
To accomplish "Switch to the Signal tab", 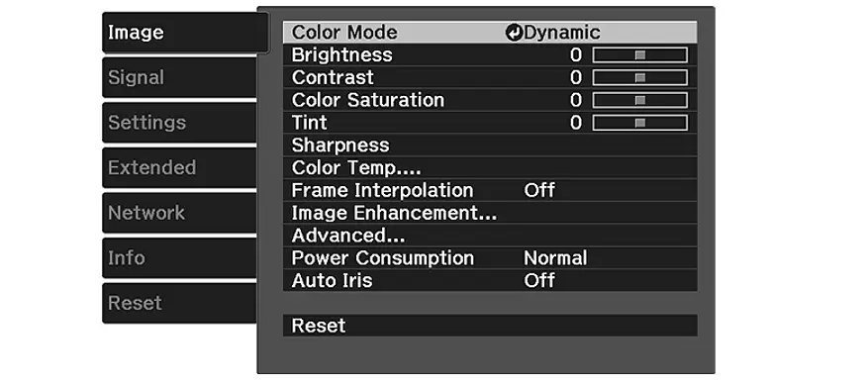I will click(179, 77).
